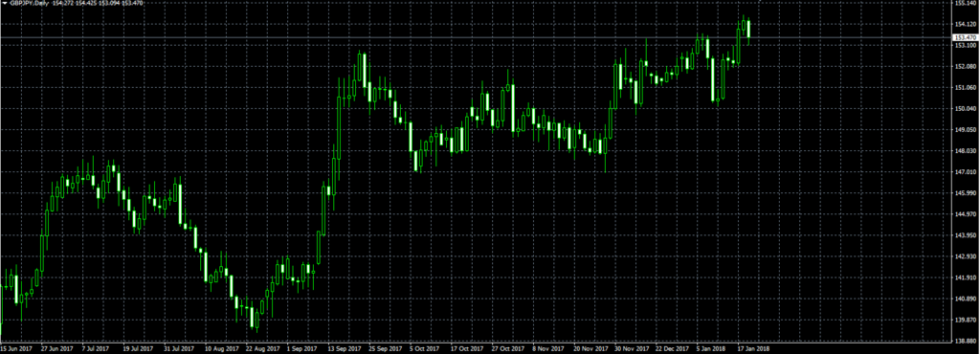The height and width of the screenshot is (354, 980).
Task: Click the 15 Jun 2017 date label
Action: [16, 349]
